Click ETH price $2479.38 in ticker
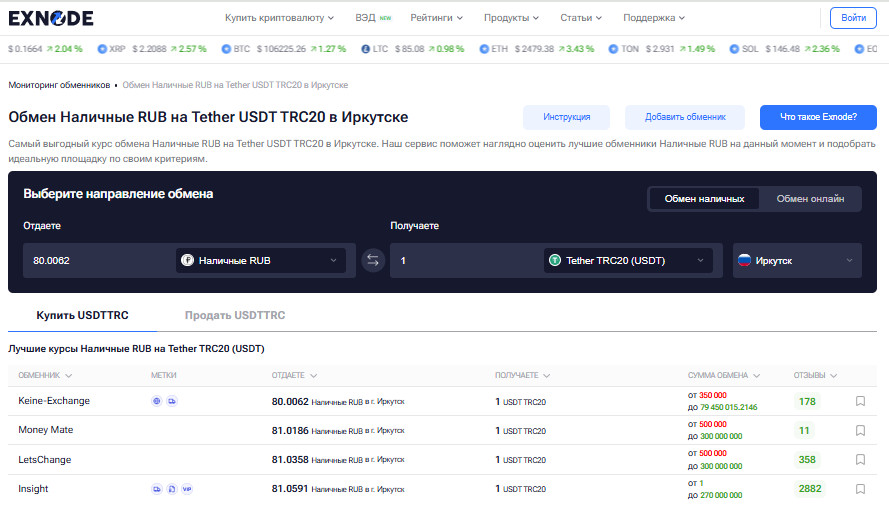 (534, 49)
